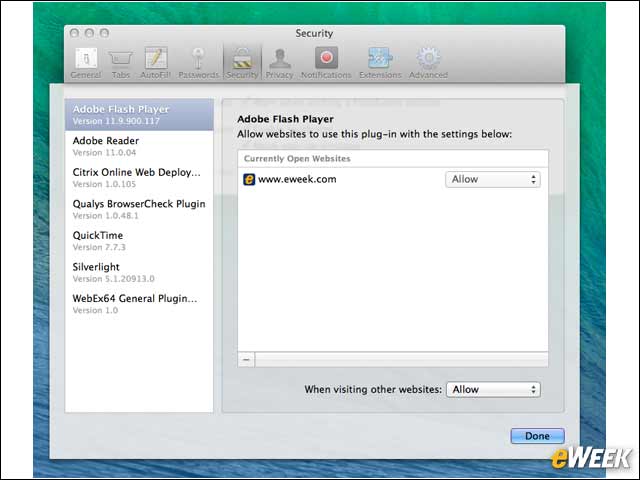
Task: Click the Adobe Flash Player heading
Action: click(x=285, y=119)
